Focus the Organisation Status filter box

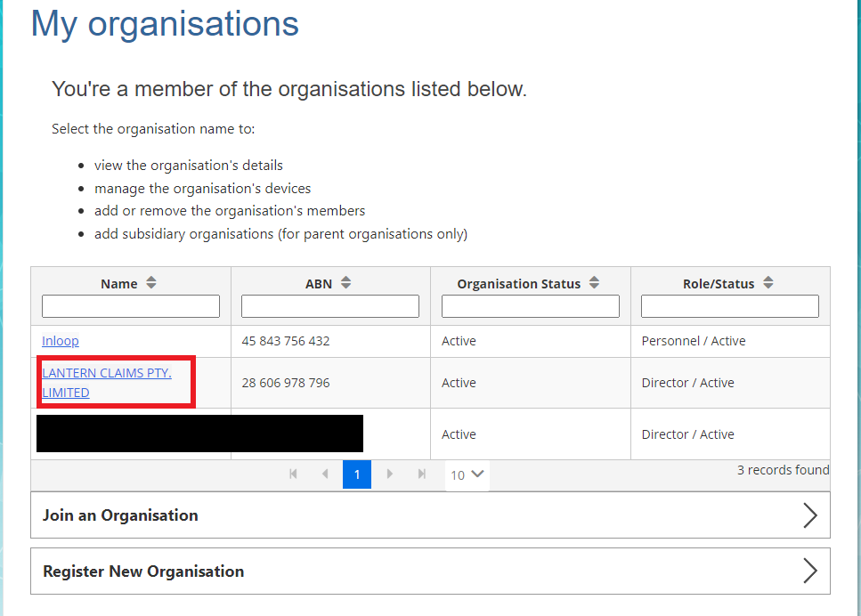coord(531,306)
